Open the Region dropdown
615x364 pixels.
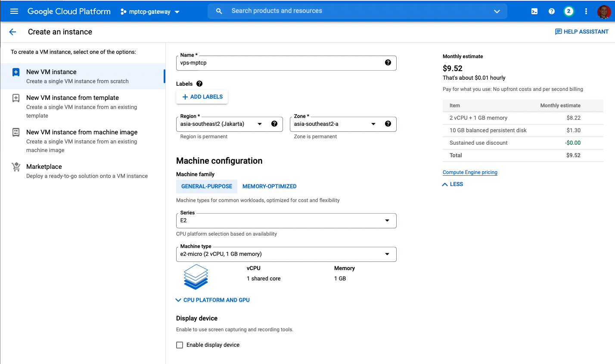(230, 124)
